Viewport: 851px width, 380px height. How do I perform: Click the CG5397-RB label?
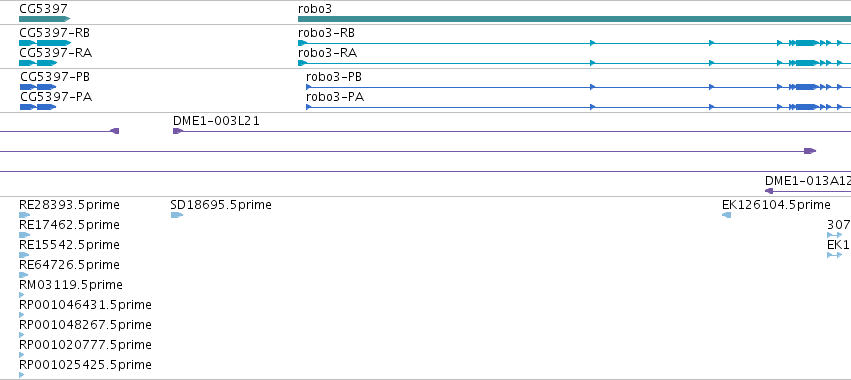(x=54, y=33)
